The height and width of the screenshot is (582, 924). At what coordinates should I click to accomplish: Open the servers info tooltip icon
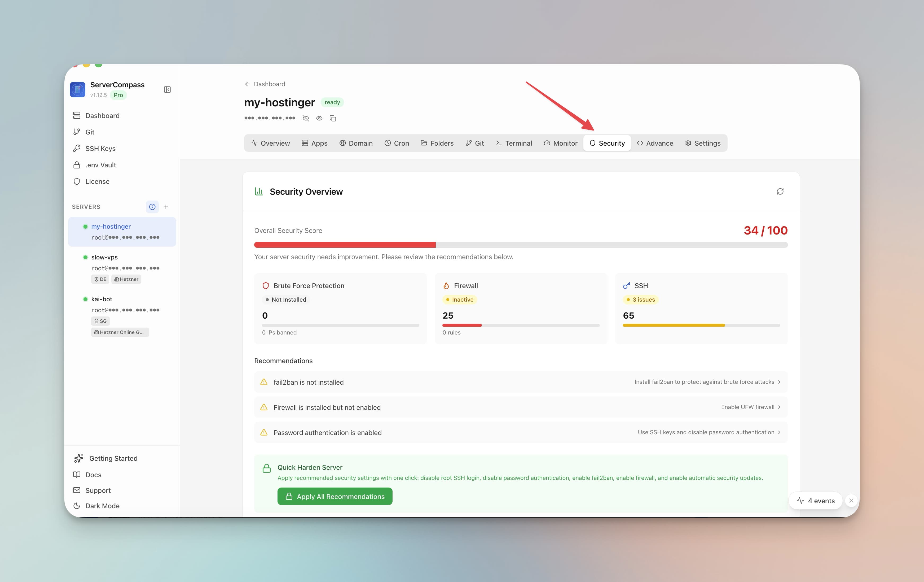click(x=152, y=207)
